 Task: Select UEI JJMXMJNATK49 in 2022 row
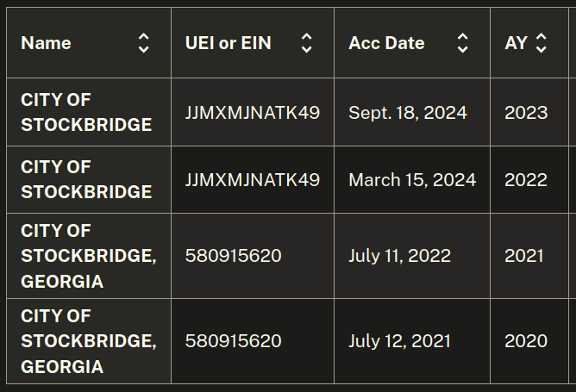253,180
